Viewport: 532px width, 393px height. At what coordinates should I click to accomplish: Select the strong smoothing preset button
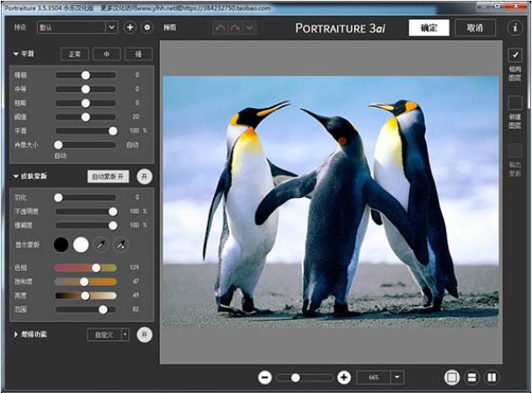[x=138, y=54]
